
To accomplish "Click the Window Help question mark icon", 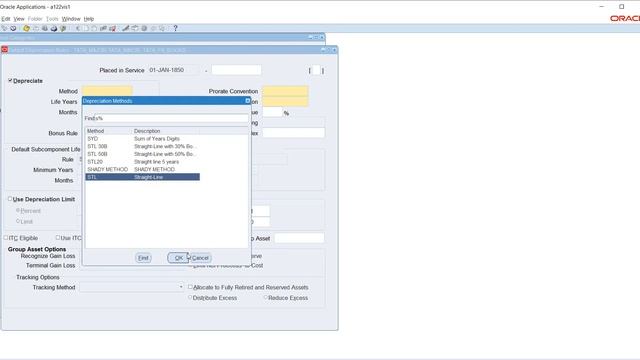I will pos(176,28).
